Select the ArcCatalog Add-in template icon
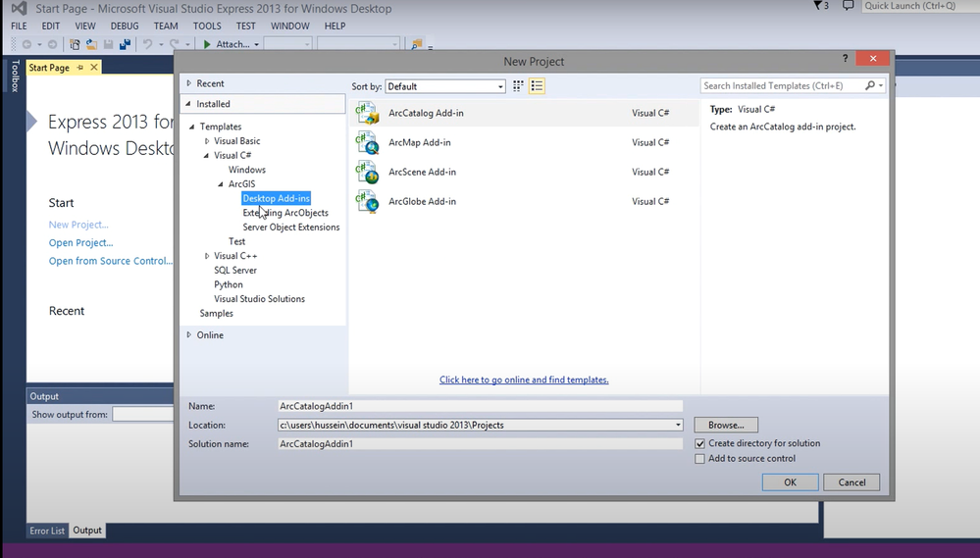Image resolution: width=980 pixels, height=558 pixels. (367, 113)
